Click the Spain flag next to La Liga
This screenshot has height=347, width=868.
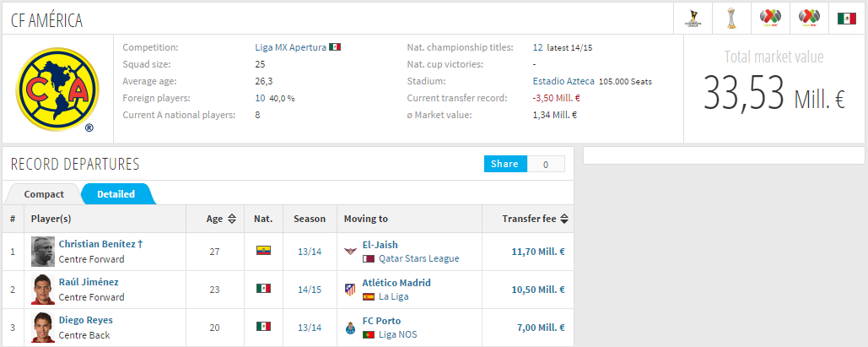[368, 296]
